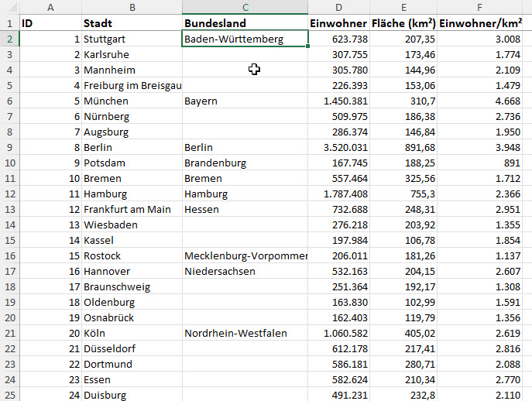The image size is (532, 401).
Task: Click the Select All corner triangle
Action: pyautogui.click(x=9, y=7)
